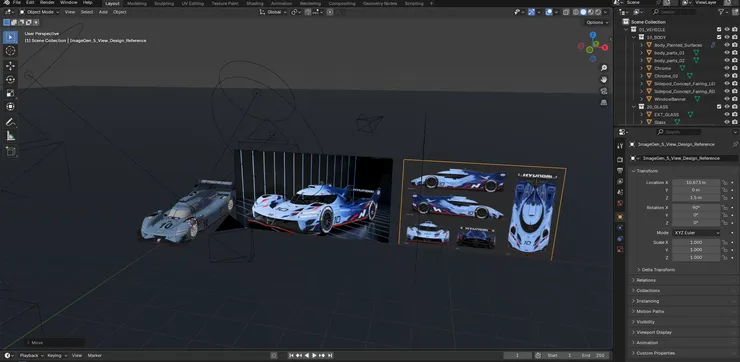Expand the Delta Transform panel
Image resolution: width=740 pixels, height=362 pixels.
point(658,269)
